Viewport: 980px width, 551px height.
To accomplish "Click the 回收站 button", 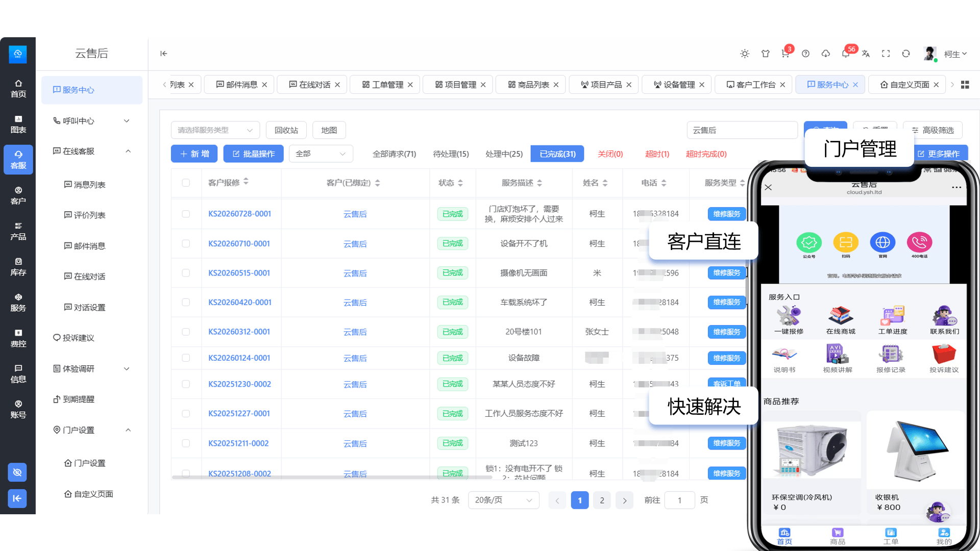I will point(286,130).
